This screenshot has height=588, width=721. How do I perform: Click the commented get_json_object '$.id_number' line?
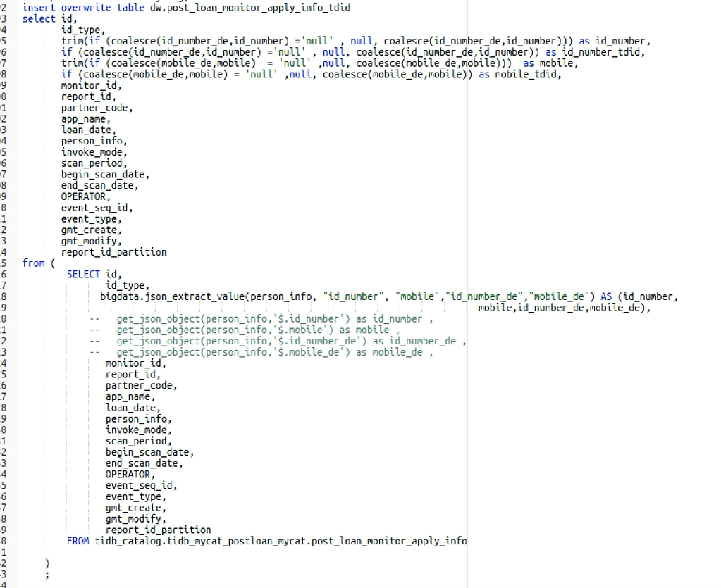click(x=261, y=319)
